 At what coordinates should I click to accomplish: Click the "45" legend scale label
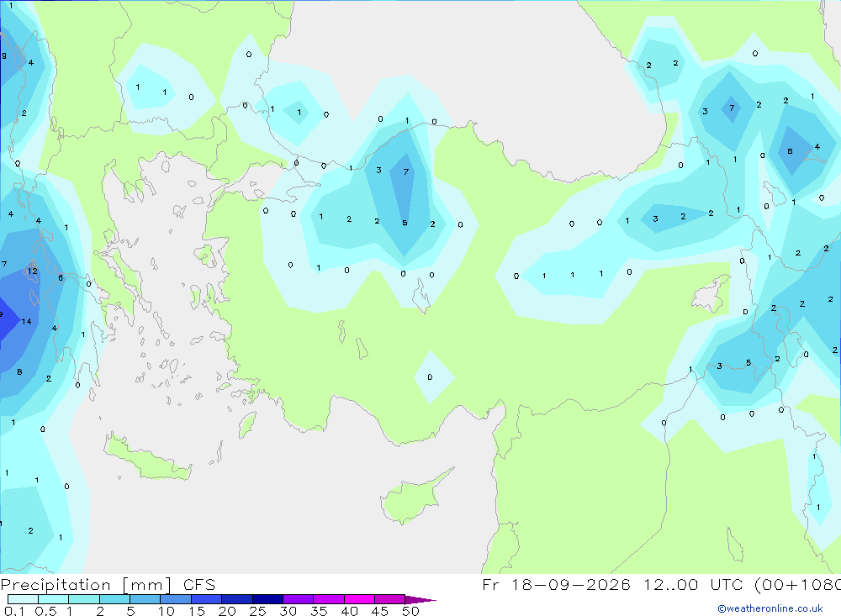point(380,611)
